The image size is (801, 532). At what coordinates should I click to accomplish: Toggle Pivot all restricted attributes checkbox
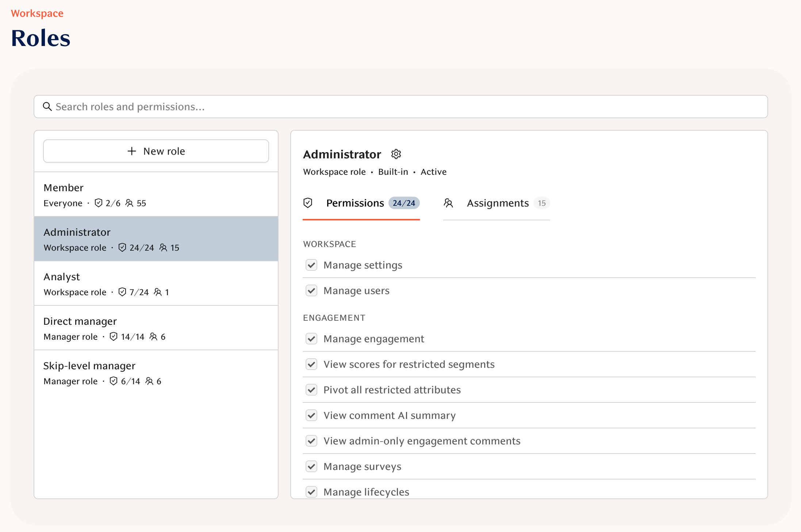click(311, 390)
